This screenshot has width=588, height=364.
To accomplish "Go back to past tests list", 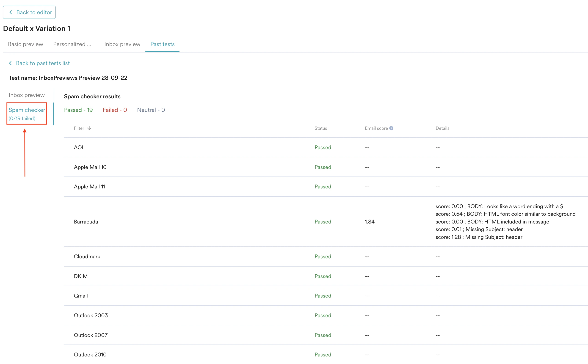I will [x=43, y=63].
